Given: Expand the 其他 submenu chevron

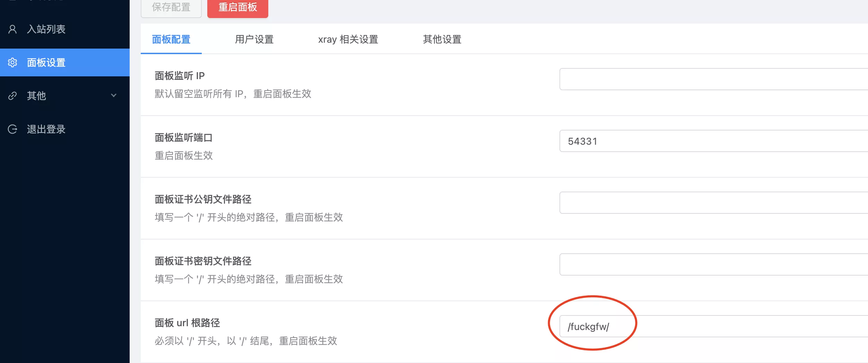Looking at the screenshot, I should pyautogui.click(x=113, y=95).
